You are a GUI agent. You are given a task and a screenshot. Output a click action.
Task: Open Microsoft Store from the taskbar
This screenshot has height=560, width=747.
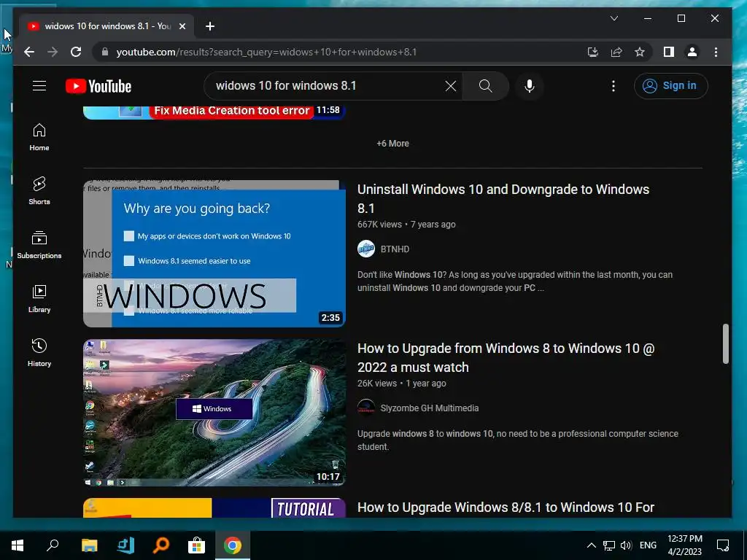point(196,545)
